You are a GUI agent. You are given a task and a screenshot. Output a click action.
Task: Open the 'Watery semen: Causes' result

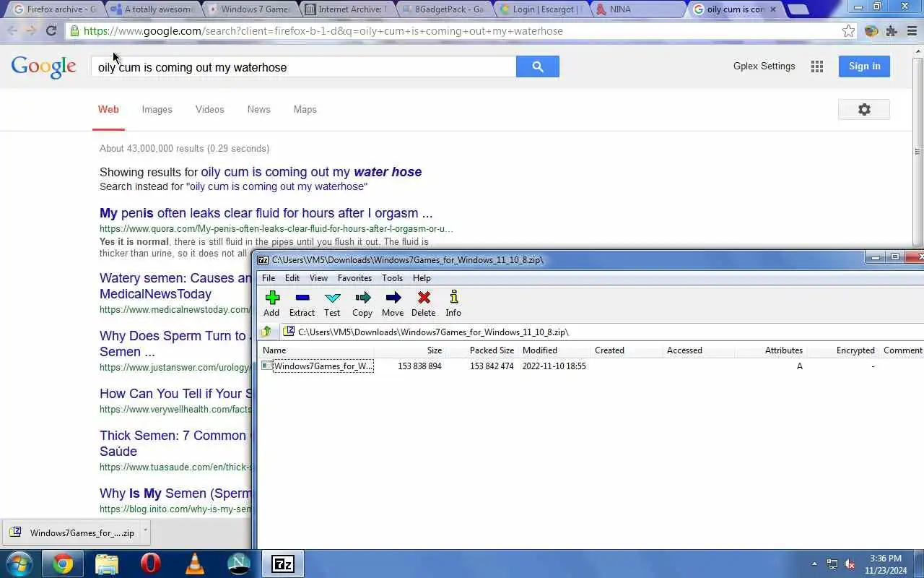coord(176,285)
